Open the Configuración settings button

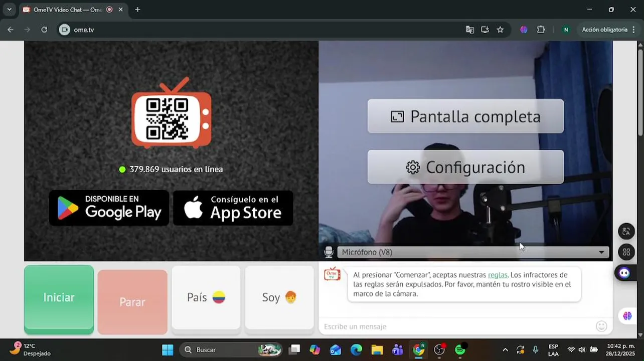(465, 167)
